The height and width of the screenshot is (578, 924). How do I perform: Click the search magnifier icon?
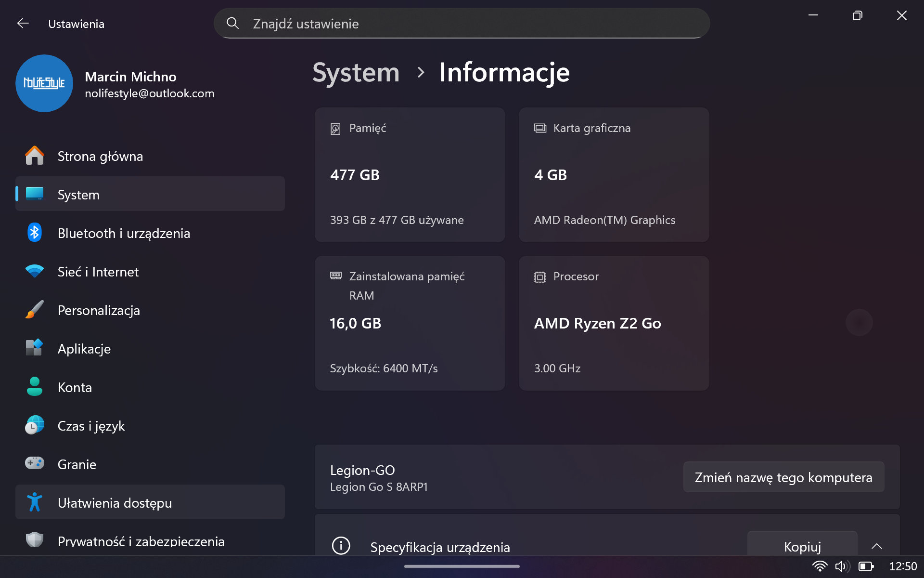232,23
